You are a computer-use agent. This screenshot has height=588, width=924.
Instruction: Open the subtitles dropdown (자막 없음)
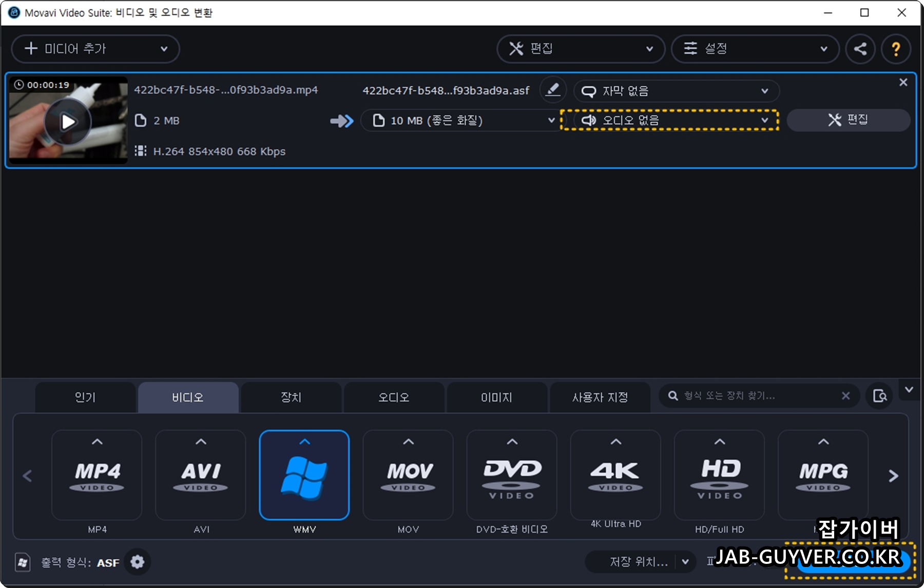676,91
